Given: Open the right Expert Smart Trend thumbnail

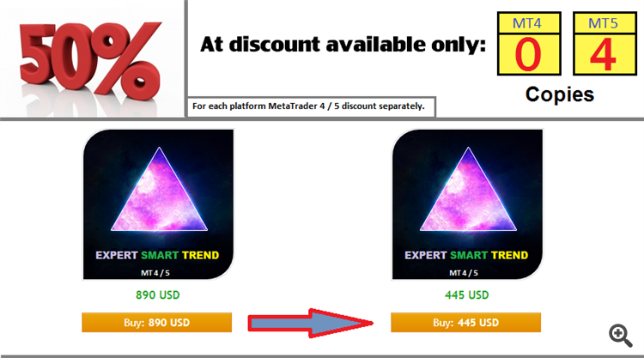Looking at the screenshot, I should click(x=467, y=204).
